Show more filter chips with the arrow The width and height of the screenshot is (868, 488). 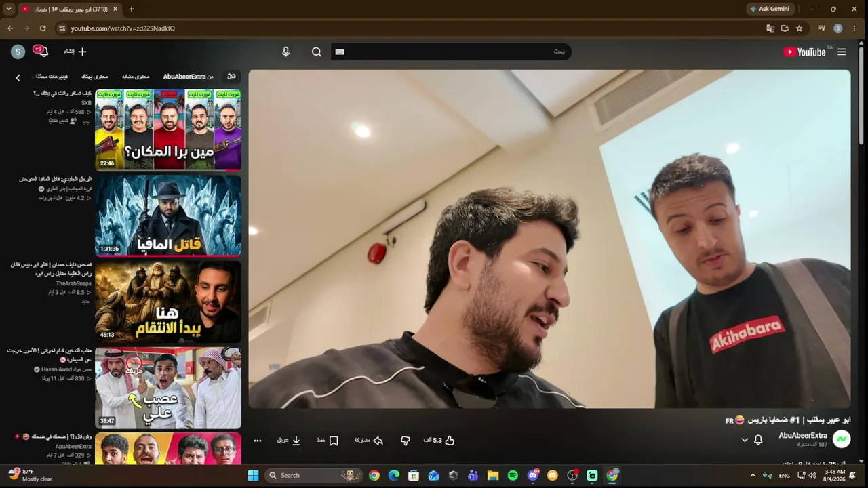18,77
